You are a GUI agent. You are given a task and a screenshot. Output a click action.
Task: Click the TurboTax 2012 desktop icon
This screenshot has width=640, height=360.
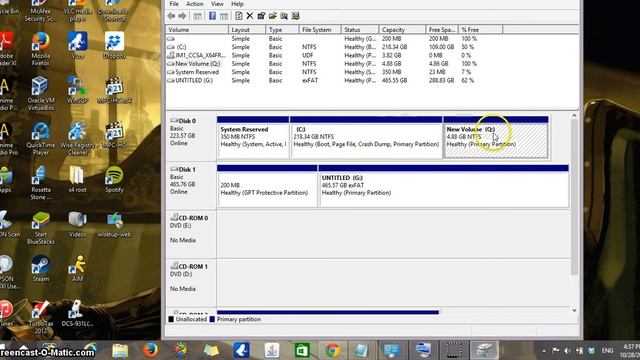pos(40,317)
